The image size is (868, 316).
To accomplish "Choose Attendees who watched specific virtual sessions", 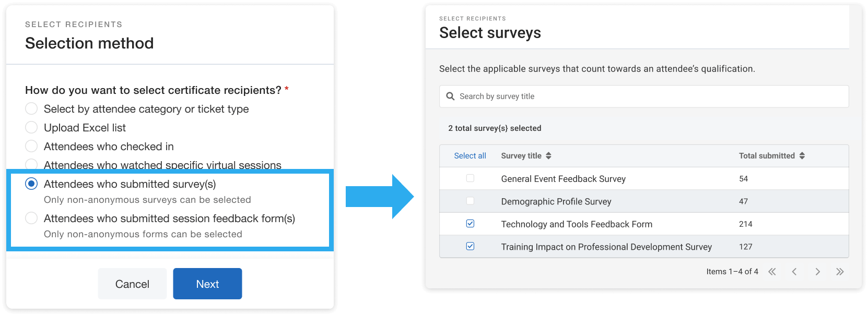I will tap(31, 164).
